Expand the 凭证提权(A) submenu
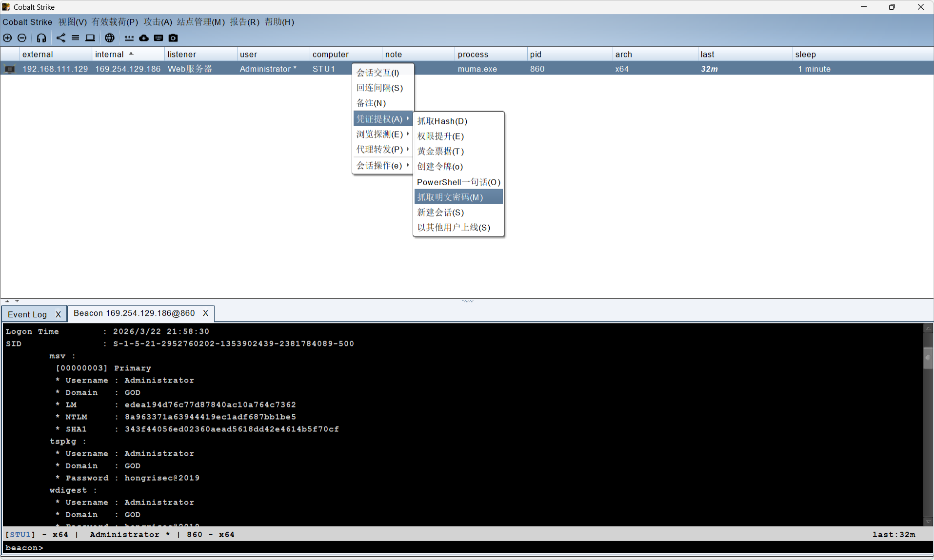Viewport: 934px width, 560px height. click(383, 119)
